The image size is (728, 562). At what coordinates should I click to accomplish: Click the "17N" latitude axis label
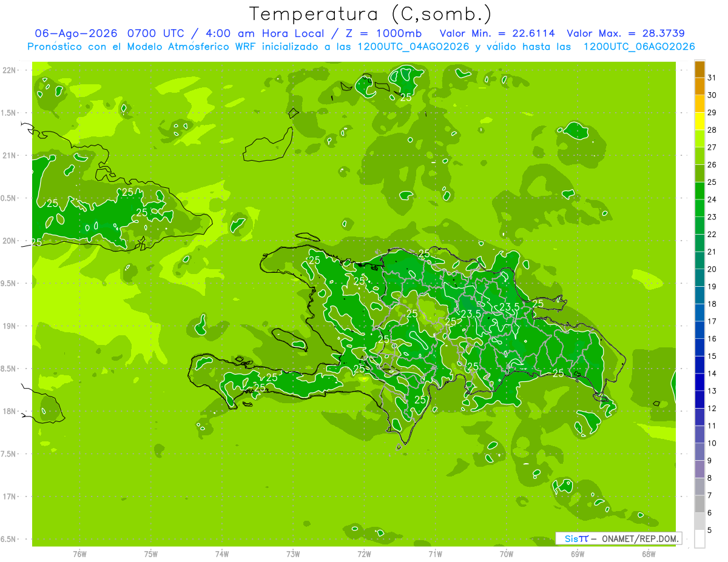tap(10, 497)
